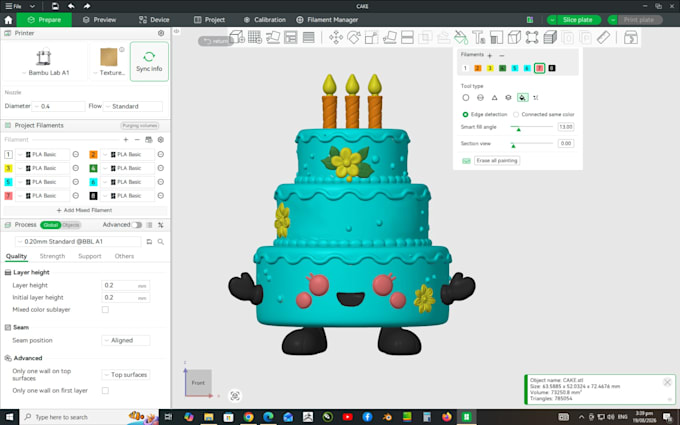Open filament 8 PLA Basic dropdown
The width and height of the screenshot is (680, 425).
[x=127, y=196]
